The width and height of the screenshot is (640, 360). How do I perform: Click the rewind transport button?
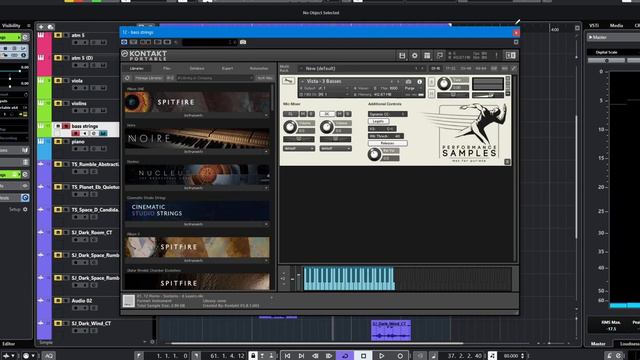(x=315, y=356)
